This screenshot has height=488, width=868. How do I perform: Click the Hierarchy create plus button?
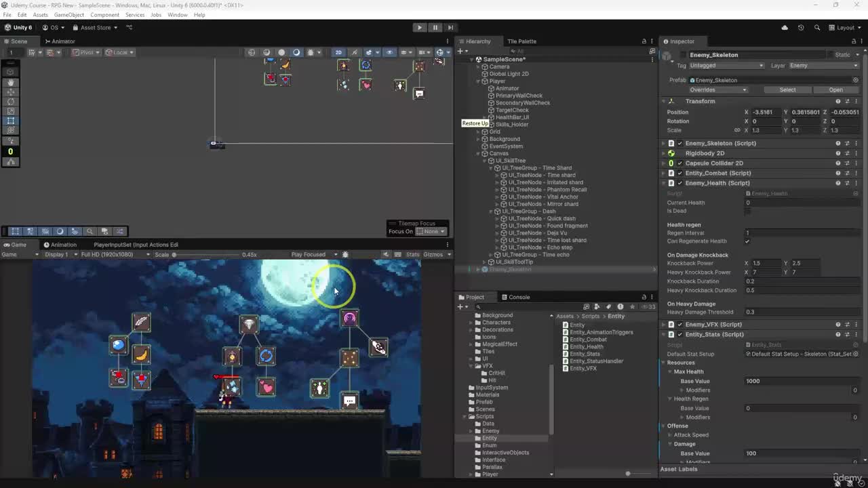[461, 51]
